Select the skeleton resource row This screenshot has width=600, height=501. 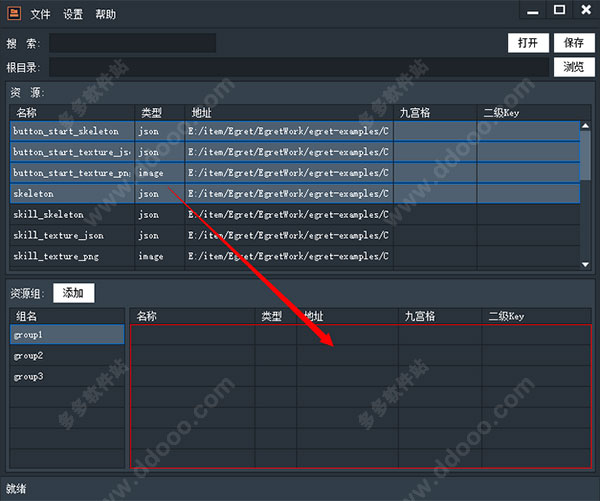point(295,194)
